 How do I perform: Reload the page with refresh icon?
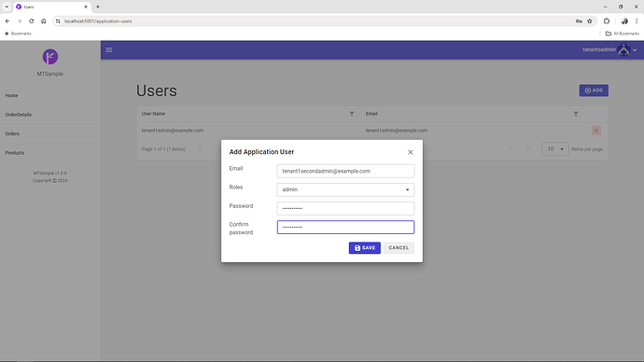(31, 21)
